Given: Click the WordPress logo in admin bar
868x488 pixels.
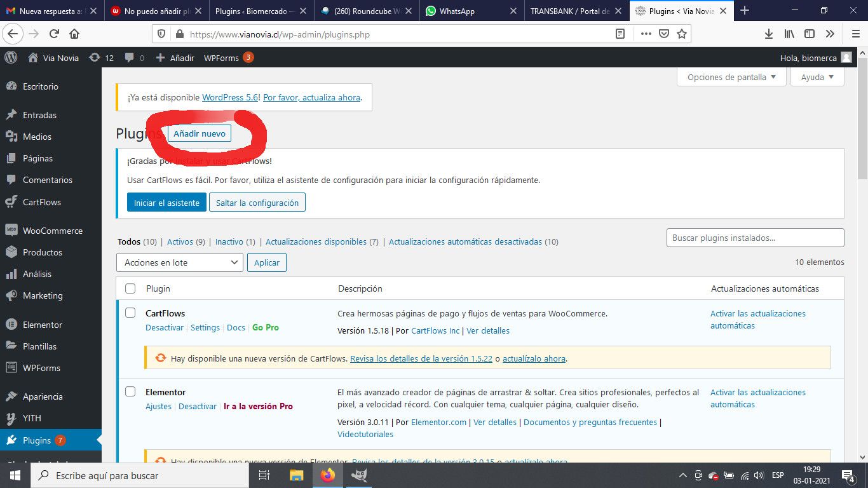Looking at the screenshot, I should [x=11, y=57].
